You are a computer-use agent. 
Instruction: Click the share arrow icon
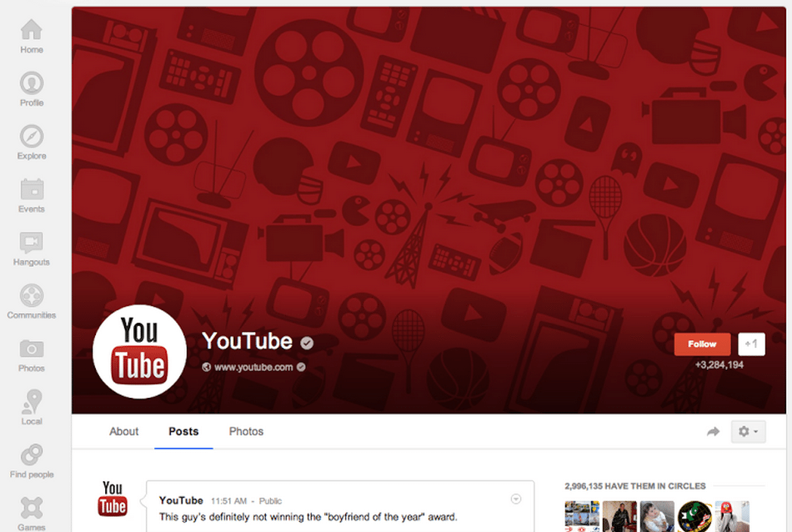(x=713, y=431)
